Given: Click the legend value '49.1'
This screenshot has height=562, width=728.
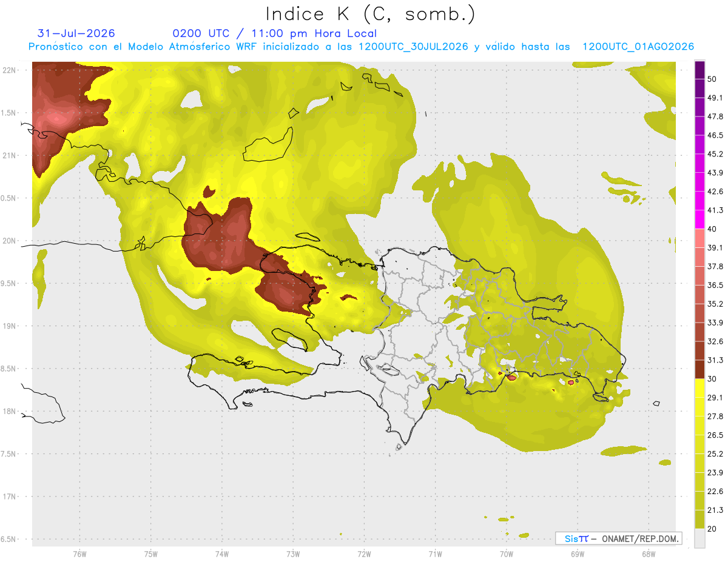Looking at the screenshot, I should tap(715, 98).
